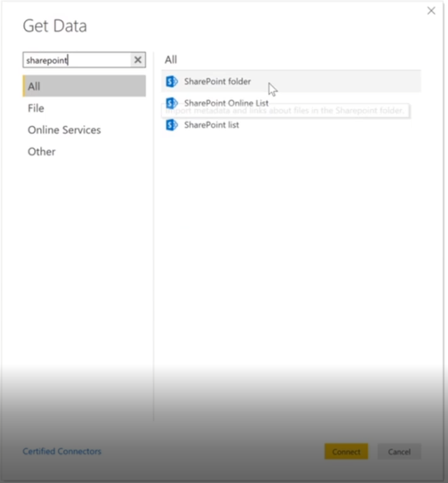Select the SharePoint folder label
The image size is (448, 483).
point(217,81)
